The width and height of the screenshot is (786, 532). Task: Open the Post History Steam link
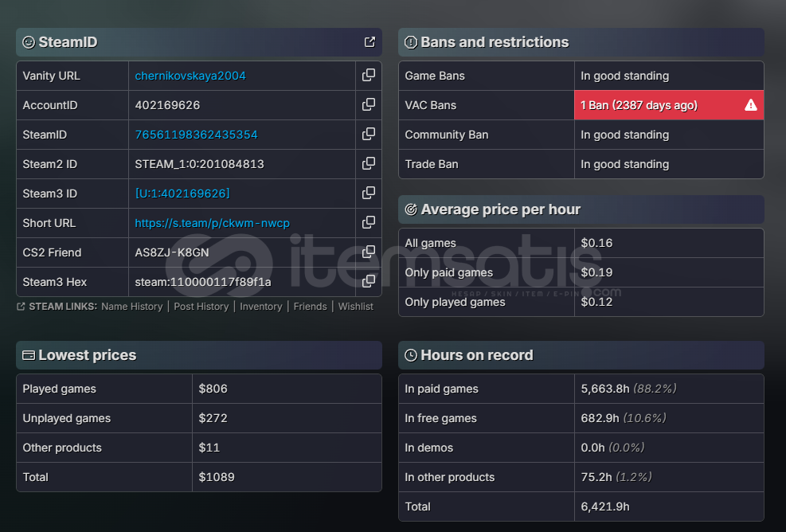point(201,307)
